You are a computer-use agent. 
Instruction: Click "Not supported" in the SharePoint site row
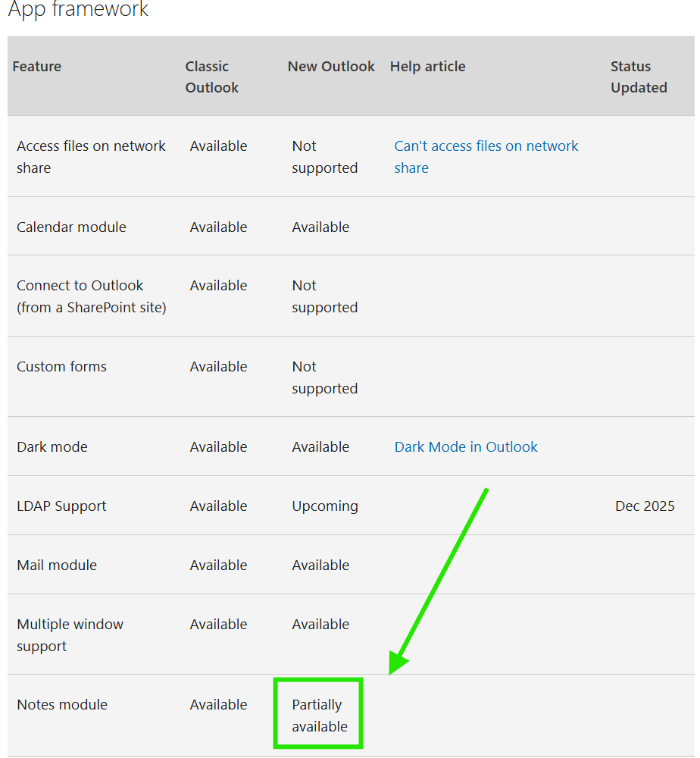(325, 296)
